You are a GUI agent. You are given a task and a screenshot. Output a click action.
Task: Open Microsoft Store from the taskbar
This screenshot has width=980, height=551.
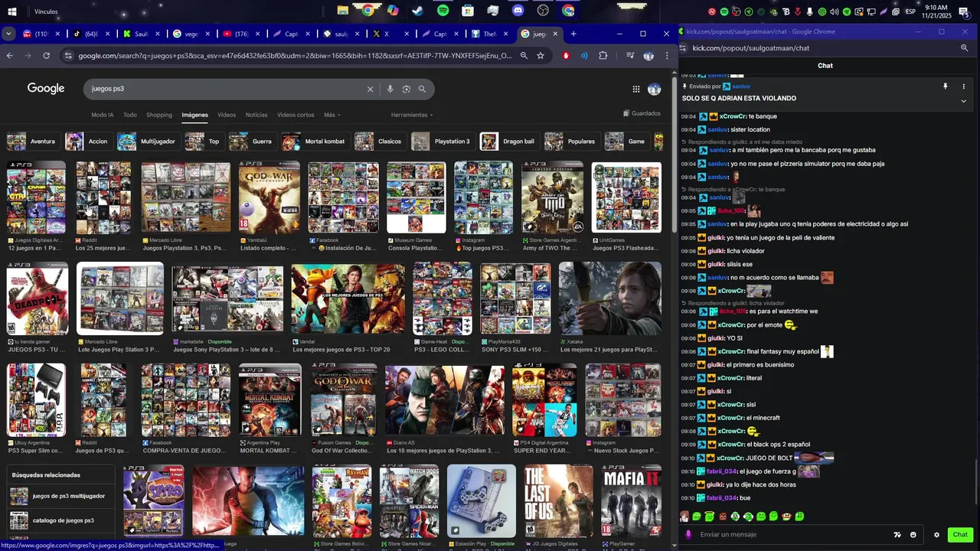[468, 11]
